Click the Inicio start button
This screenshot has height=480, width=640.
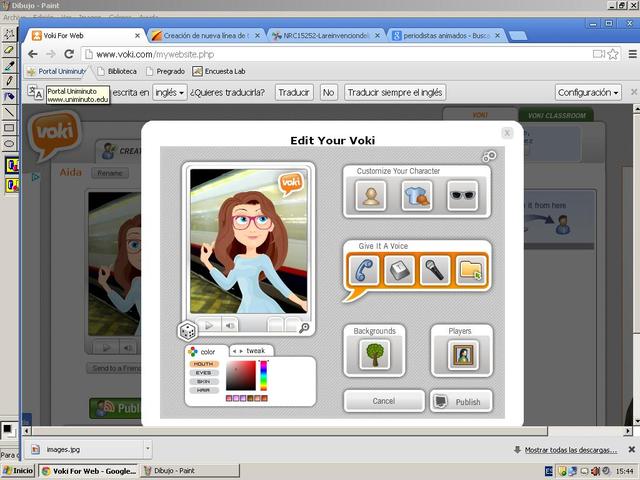click(18, 471)
